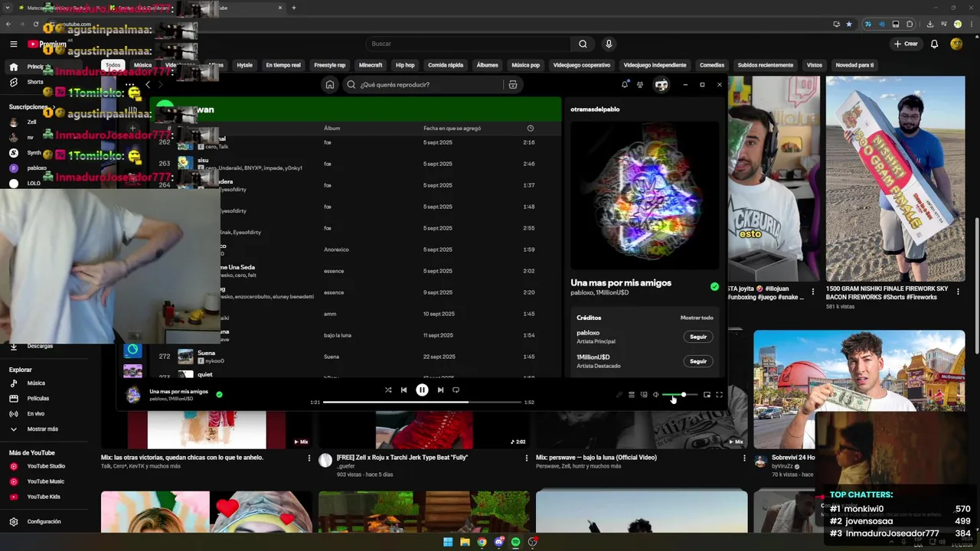The height and width of the screenshot is (551, 980).
Task: Sort playlist by the Álbum column
Action: [332, 129]
